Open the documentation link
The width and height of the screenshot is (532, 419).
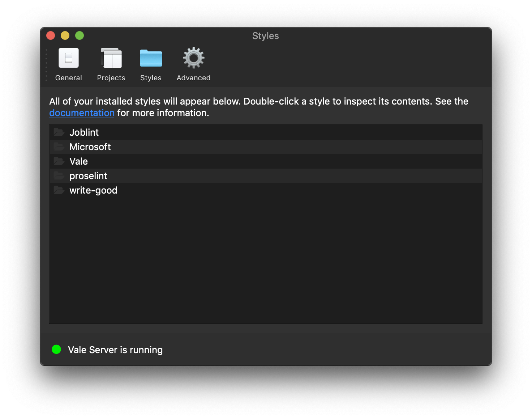pyautogui.click(x=82, y=113)
